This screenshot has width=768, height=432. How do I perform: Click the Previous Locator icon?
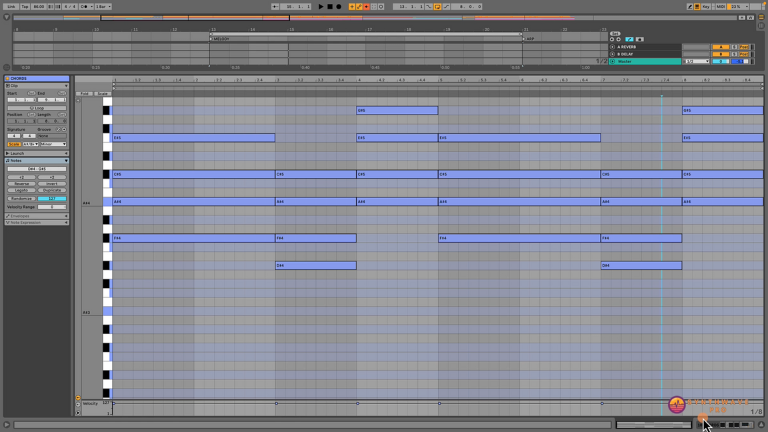click(x=612, y=39)
